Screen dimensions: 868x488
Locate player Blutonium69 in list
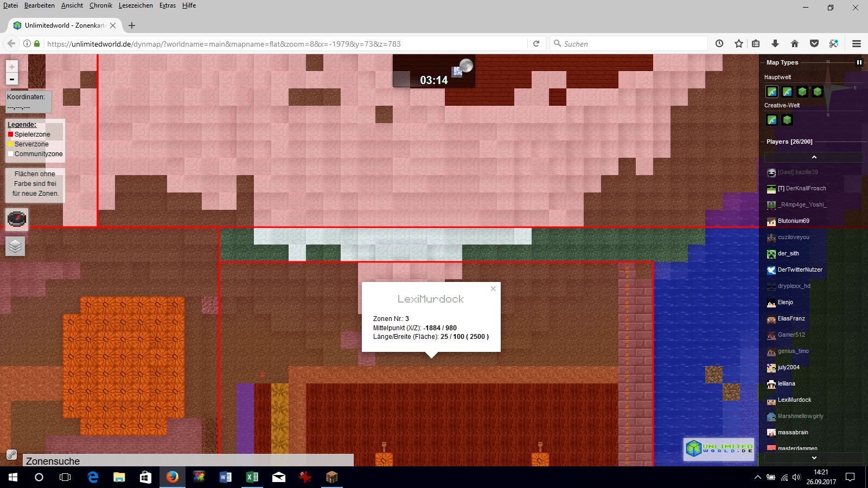793,221
